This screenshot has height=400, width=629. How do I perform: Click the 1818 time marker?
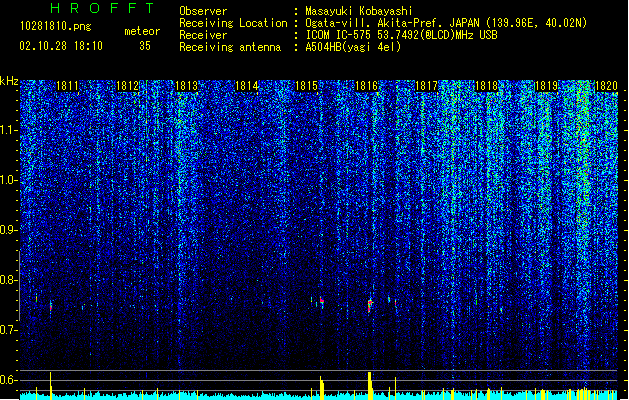coord(486,86)
